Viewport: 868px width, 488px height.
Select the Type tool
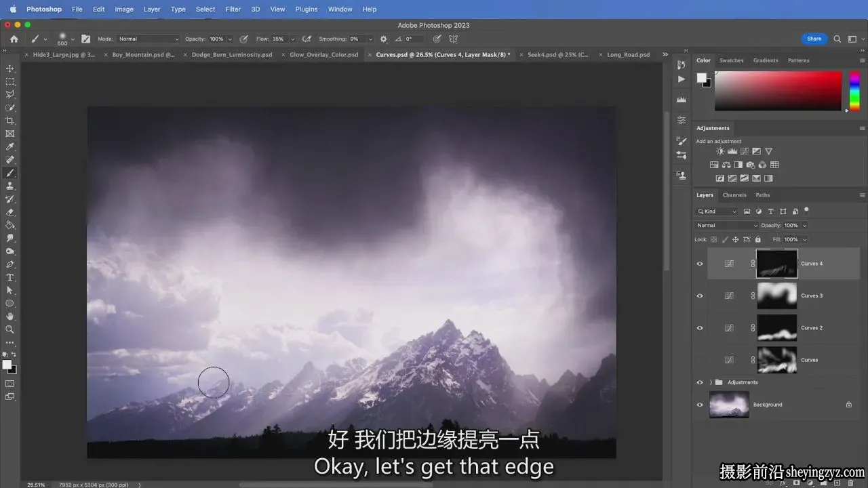click(10, 277)
